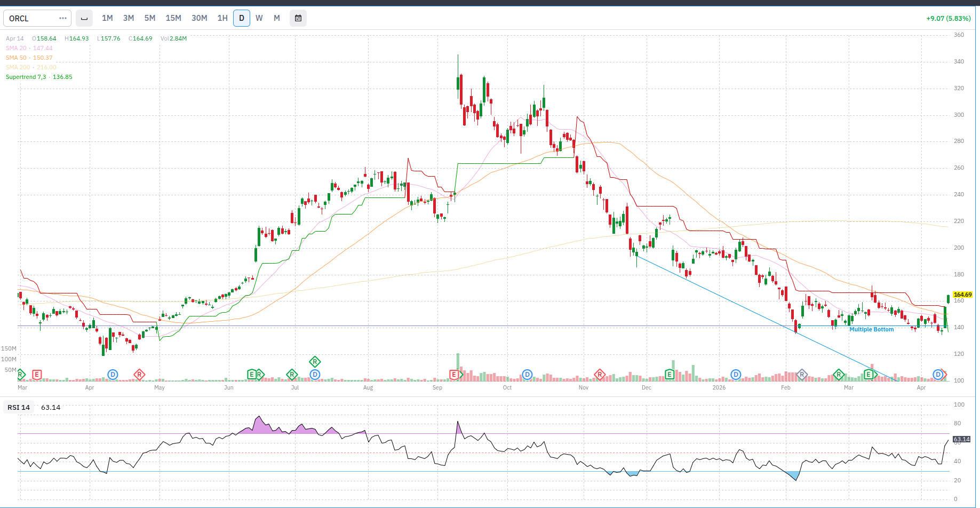Click the green R marker above July dividend
This screenshot has height=508, width=980.
tap(315, 362)
